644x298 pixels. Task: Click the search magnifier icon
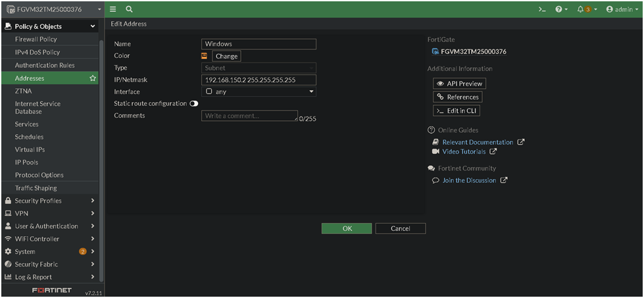pyautogui.click(x=129, y=9)
